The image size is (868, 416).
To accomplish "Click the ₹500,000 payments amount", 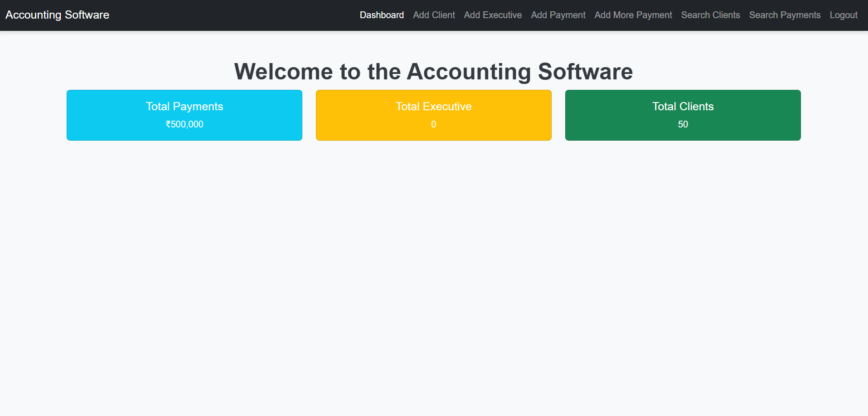I will coord(184,124).
